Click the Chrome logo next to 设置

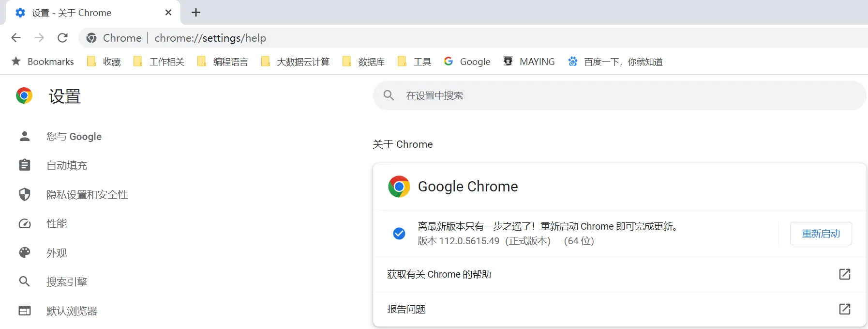(24, 96)
